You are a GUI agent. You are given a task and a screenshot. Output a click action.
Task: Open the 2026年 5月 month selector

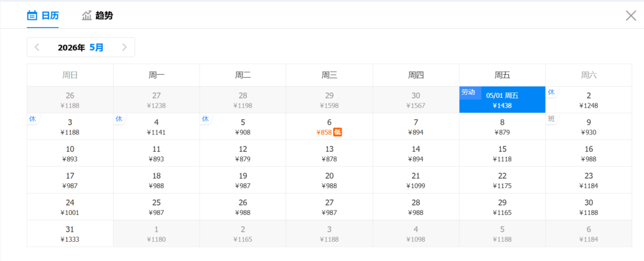click(x=80, y=47)
